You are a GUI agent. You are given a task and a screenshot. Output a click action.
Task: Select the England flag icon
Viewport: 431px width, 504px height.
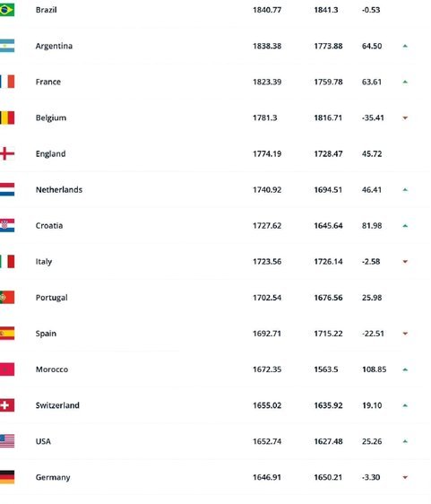(x=7, y=153)
